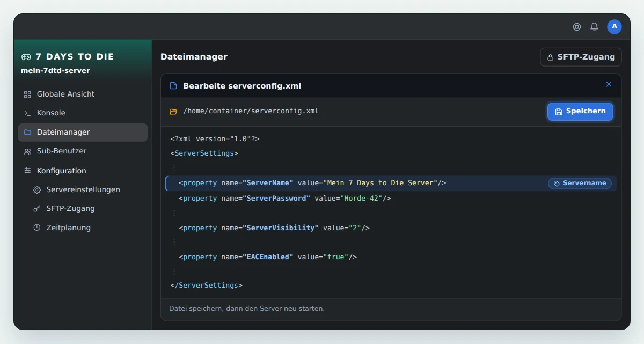Open Konsole in sidebar
This screenshot has width=644, height=344.
pyautogui.click(x=83, y=113)
